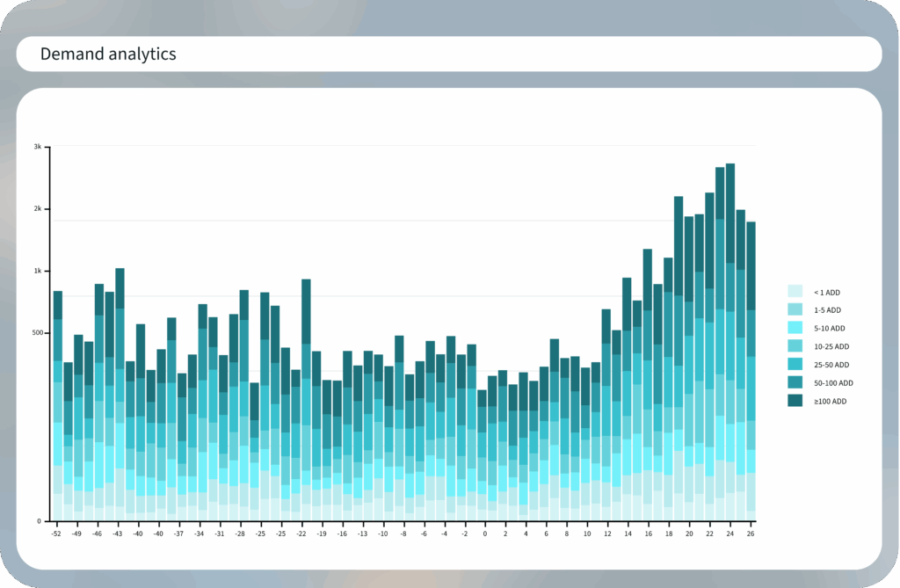Click the lightest color swatch for "< 1 ADD"
Screen dimensions: 900x588
[796, 292]
